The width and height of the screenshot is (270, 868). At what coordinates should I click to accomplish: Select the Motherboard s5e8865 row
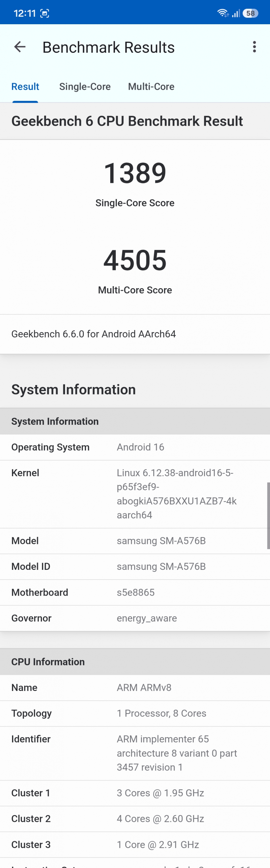pyautogui.click(x=135, y=592)
